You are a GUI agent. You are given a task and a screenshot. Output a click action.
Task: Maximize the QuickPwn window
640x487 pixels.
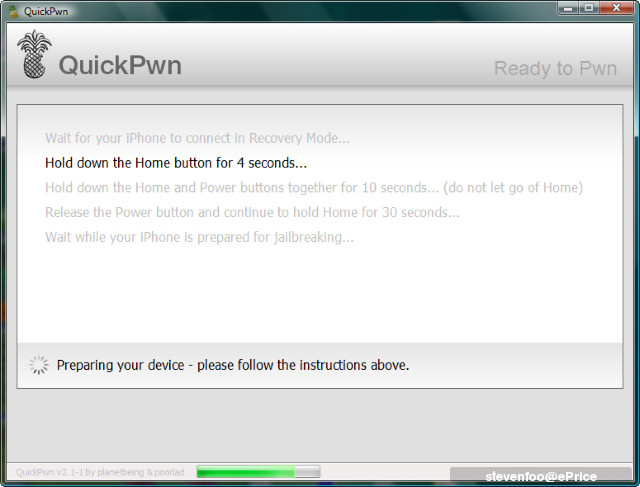(589, 8)
